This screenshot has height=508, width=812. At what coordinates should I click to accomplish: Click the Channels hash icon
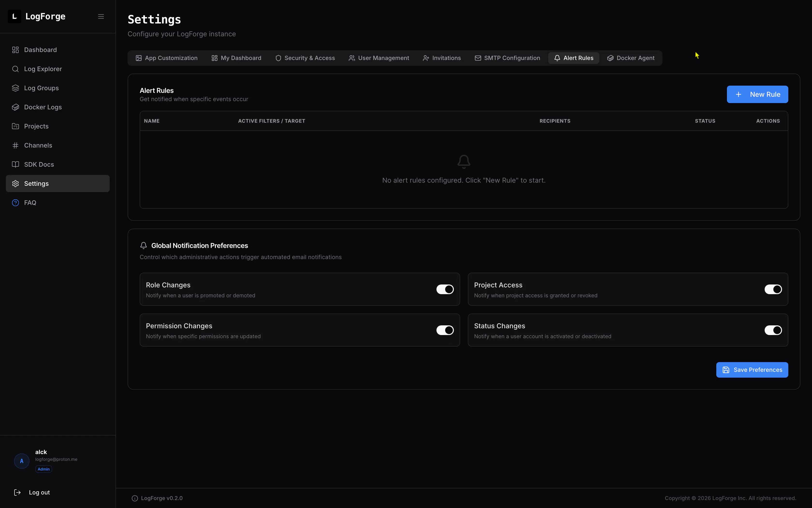pos(15,145)
